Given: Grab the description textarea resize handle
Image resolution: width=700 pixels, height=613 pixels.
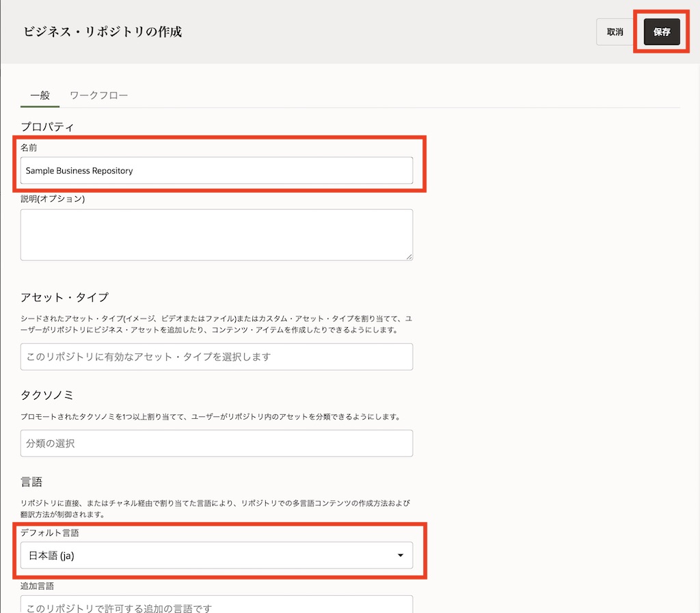Looking at the screenshot, I should tap(409, 256).
